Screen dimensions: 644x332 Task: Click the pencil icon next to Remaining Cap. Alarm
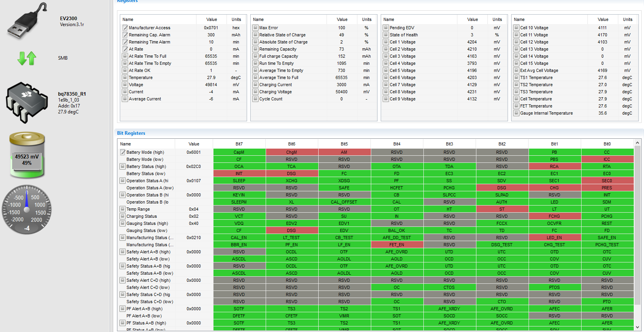coord(125,35)
